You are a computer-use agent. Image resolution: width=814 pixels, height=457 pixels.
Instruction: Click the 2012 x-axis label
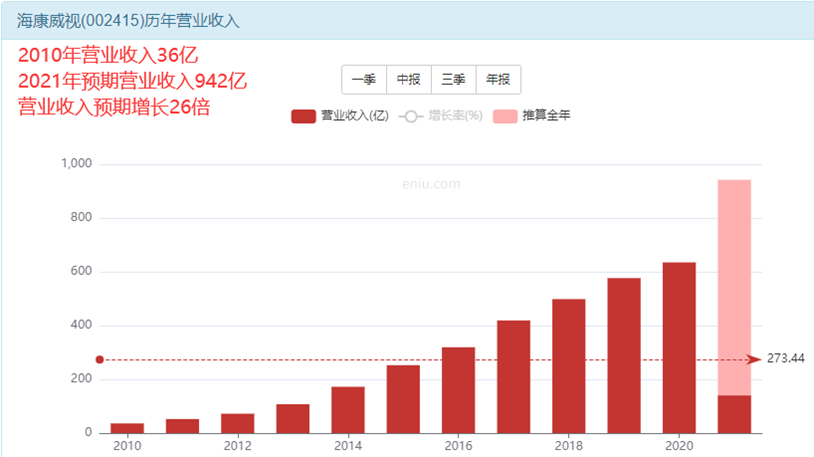[238, 446]
